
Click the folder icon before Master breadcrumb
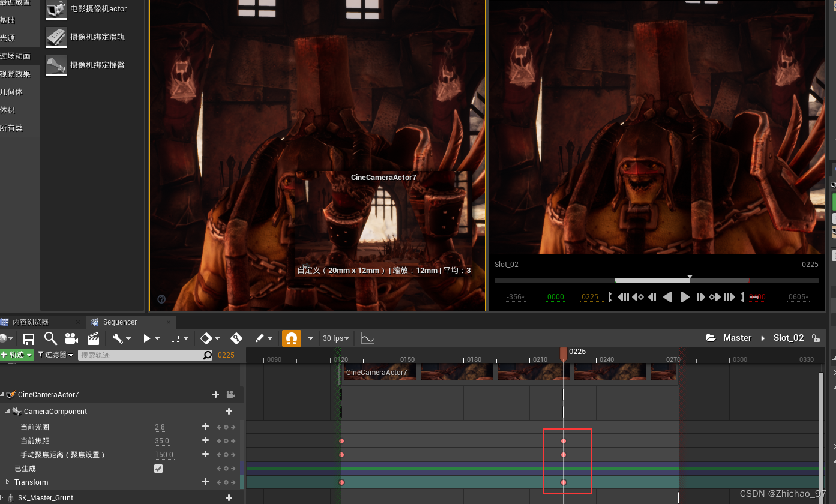pyautogui.click(x=711, y=338)
